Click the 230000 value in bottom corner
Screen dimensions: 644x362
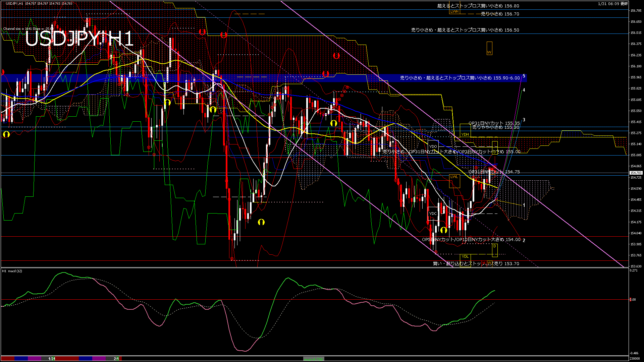point(635,359)
